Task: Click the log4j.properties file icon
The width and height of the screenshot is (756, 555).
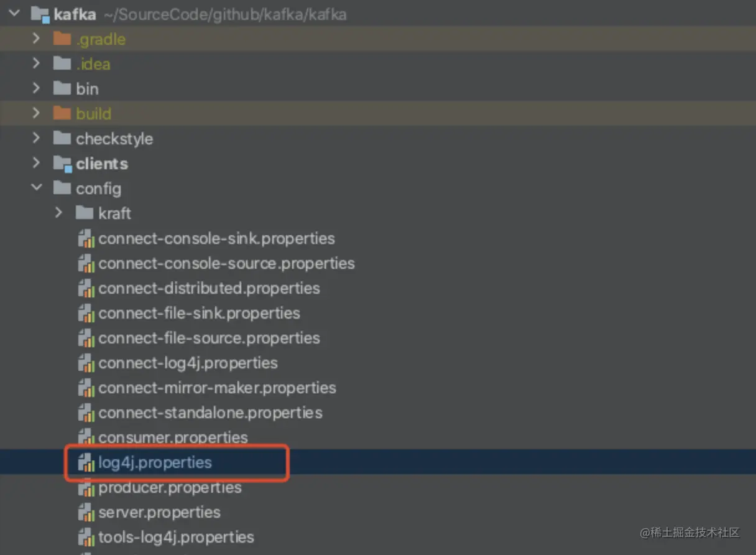Action: (86, 462)
